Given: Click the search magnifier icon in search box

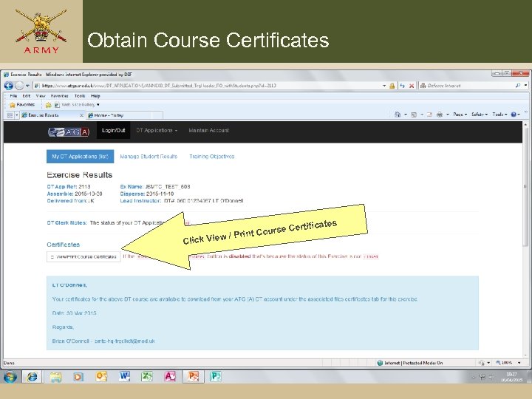Looking at the screenshot, I should tap(518, 86).
